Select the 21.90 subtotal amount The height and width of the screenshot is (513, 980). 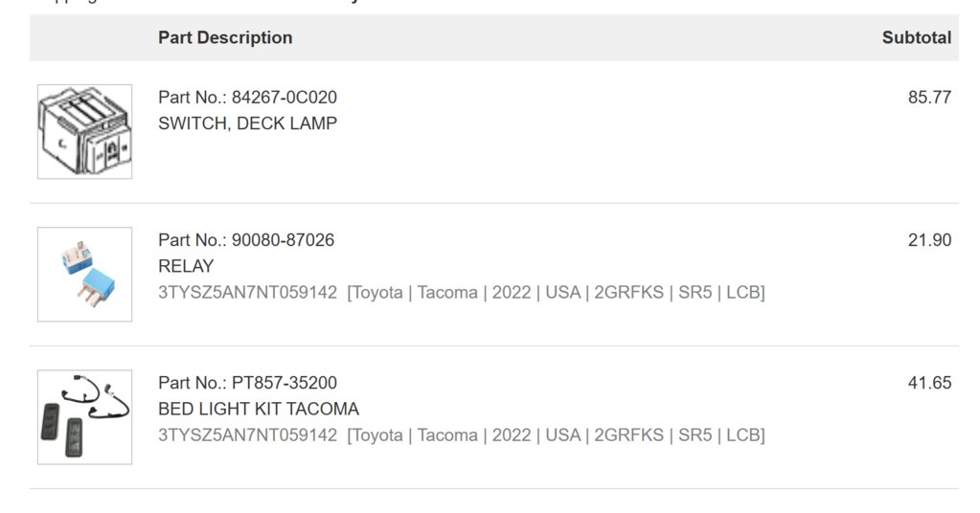929,240
